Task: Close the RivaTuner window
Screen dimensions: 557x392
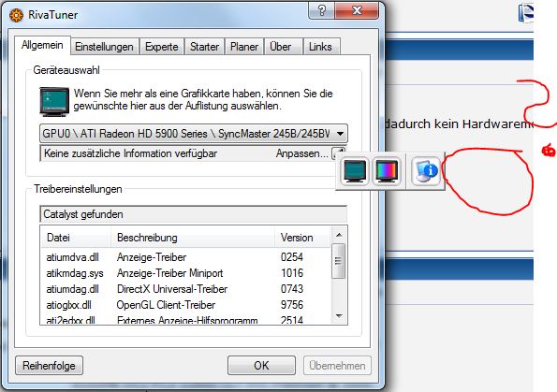Action: tap(357, 10)
